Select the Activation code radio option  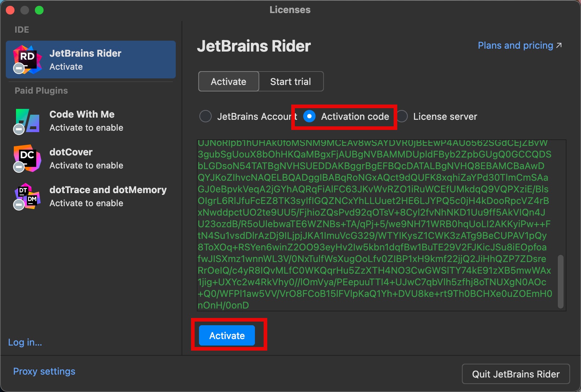[x=309, y=117]
